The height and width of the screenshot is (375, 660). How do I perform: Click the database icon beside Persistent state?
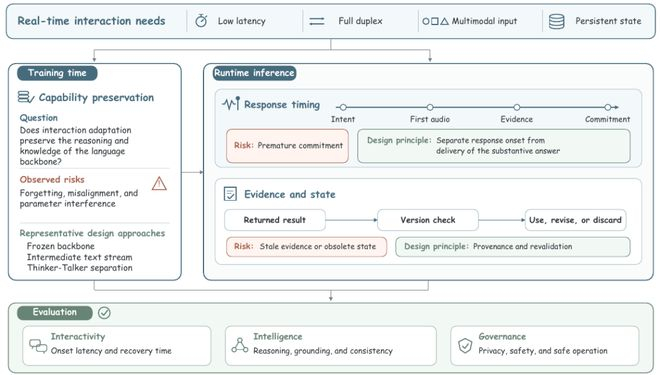tap(556, 21)
